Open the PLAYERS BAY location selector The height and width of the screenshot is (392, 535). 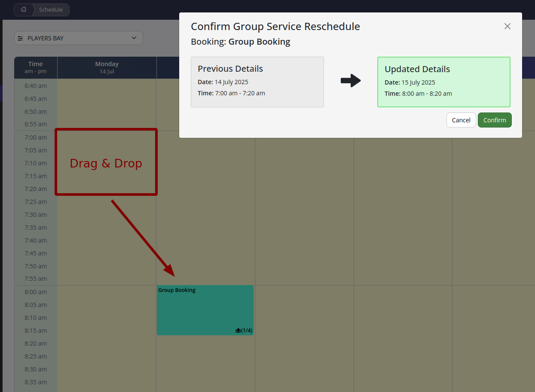(x=78, y=38)
